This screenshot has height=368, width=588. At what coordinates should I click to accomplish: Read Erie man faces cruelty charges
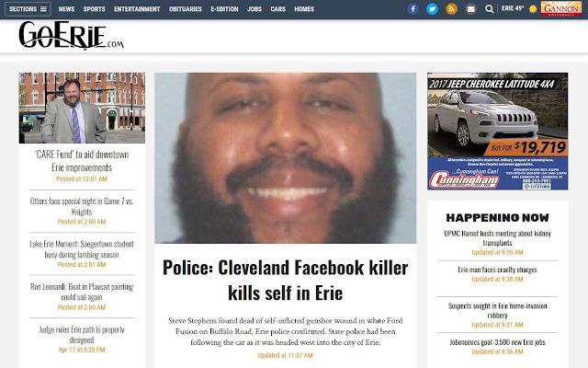(x=497, y=270)
